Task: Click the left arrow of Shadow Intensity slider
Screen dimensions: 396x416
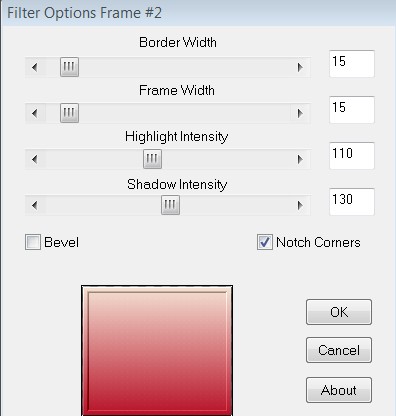Action: pos(35,205)
